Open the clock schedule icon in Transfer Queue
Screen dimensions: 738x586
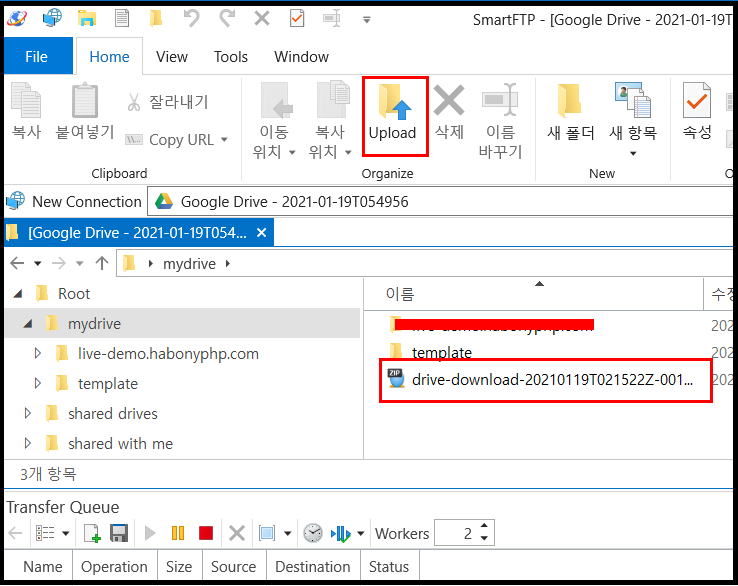click(x=313, y=533)
